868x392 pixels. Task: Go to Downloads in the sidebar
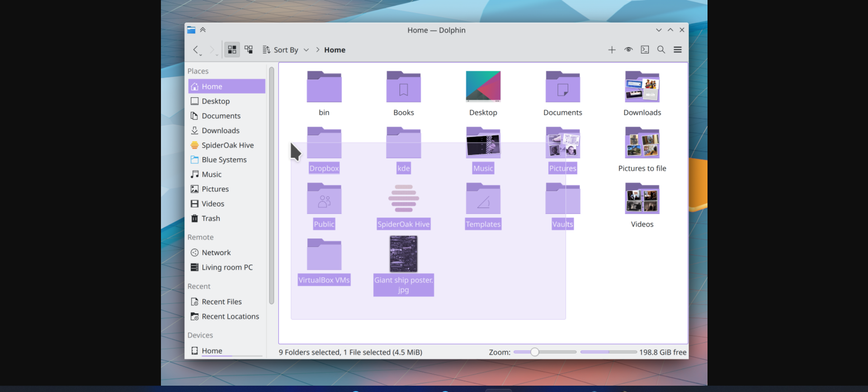click(226, 131)
